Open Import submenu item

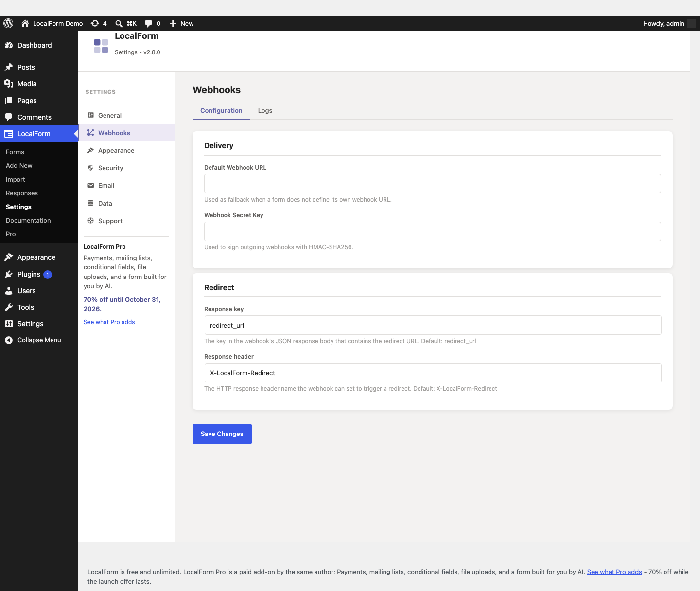(x=16, y=180)
